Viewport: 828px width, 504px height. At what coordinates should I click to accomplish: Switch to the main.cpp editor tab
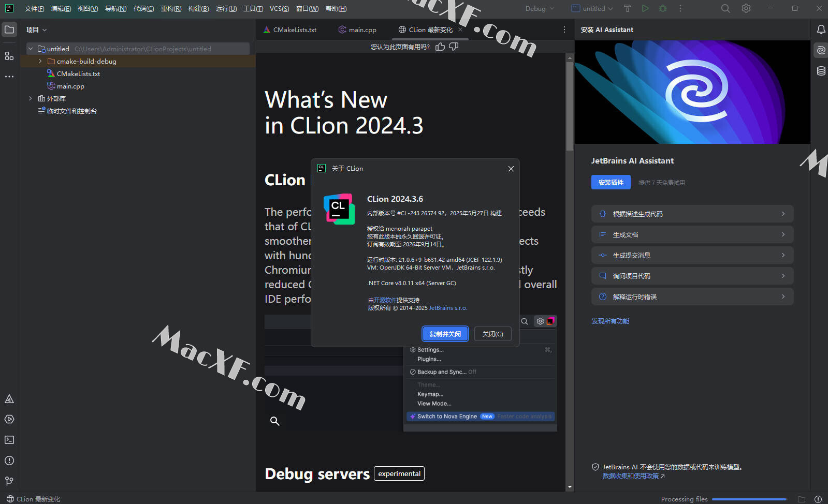coord(357,29)
